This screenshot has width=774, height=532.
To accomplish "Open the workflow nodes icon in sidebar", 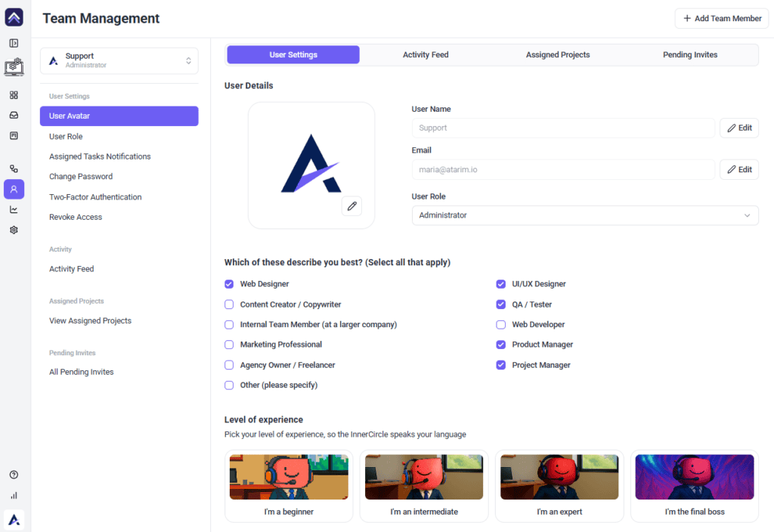I will (x=14, y=169).
